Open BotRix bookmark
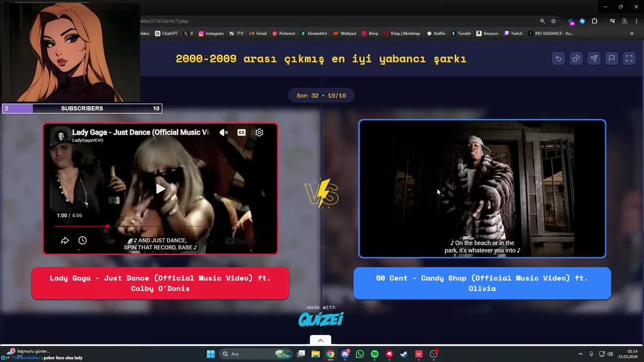 tap(436, 34)
